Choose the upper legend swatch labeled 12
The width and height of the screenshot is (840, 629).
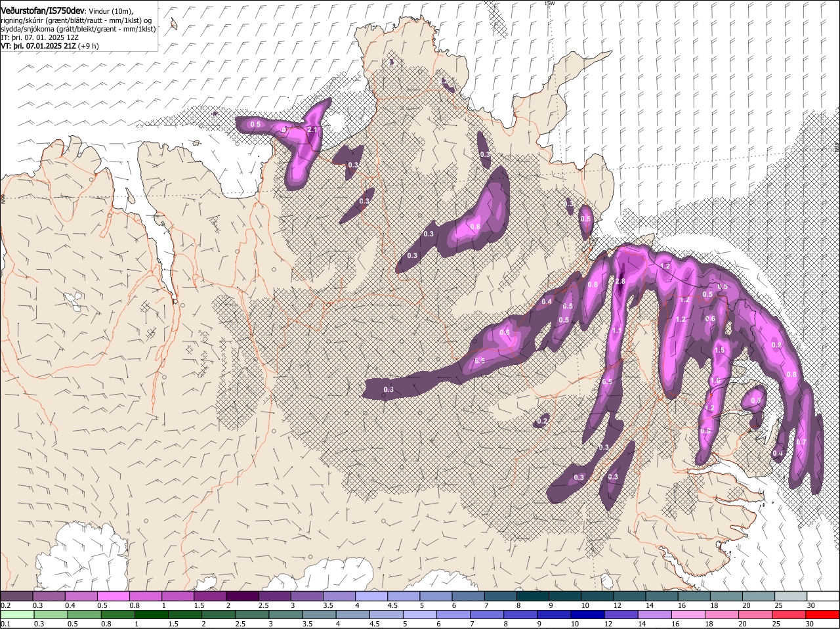point(629,596)
